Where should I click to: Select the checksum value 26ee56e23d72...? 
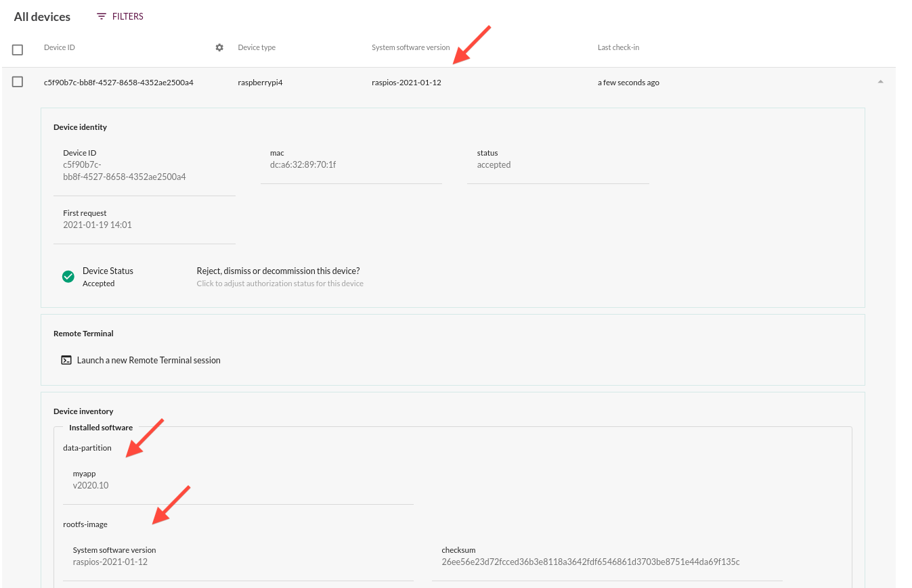tap(590, 562)
